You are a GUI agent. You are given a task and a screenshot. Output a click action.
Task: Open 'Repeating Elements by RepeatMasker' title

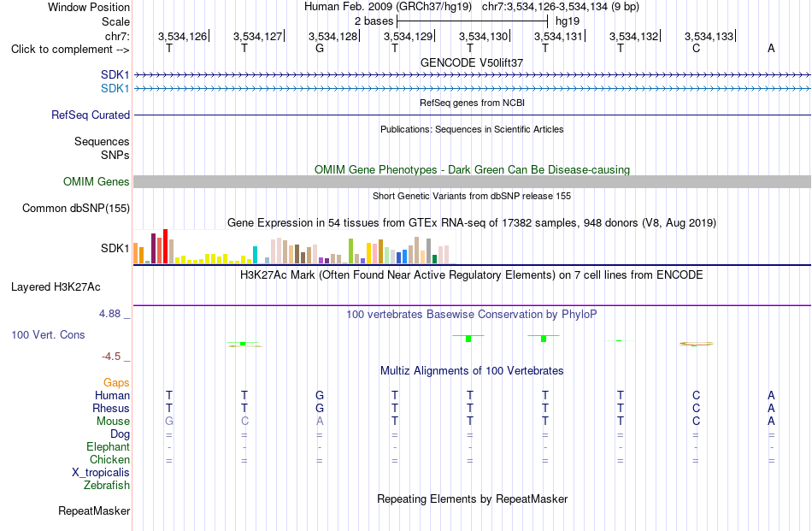[x=472, y=499]
